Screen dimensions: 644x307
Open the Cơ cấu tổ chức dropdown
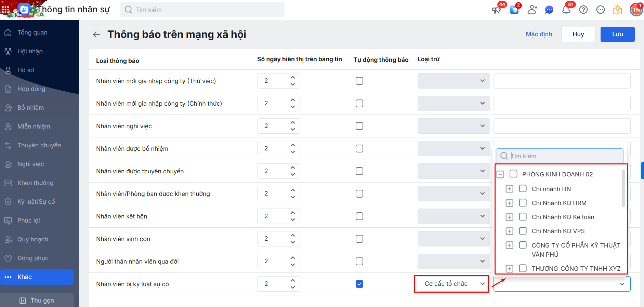[451, 284]
